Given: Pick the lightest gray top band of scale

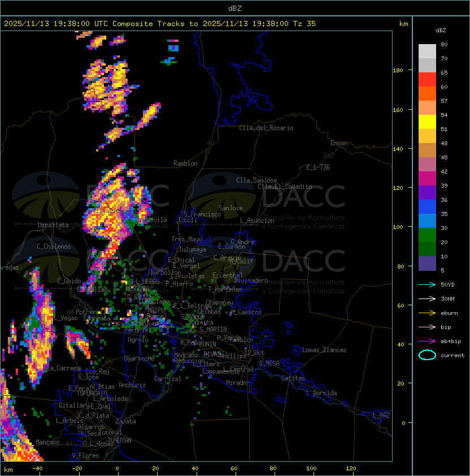Looking at the screenshot, I should 427,51.
